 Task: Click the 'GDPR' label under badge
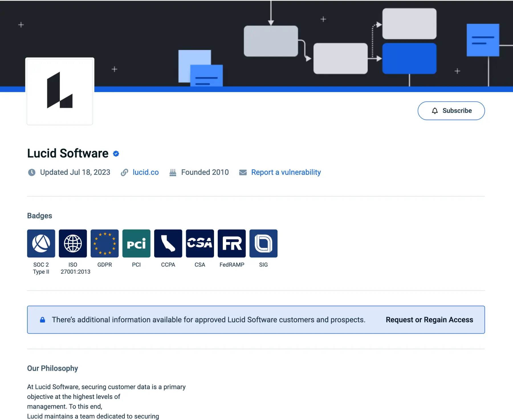coord(105,265)
